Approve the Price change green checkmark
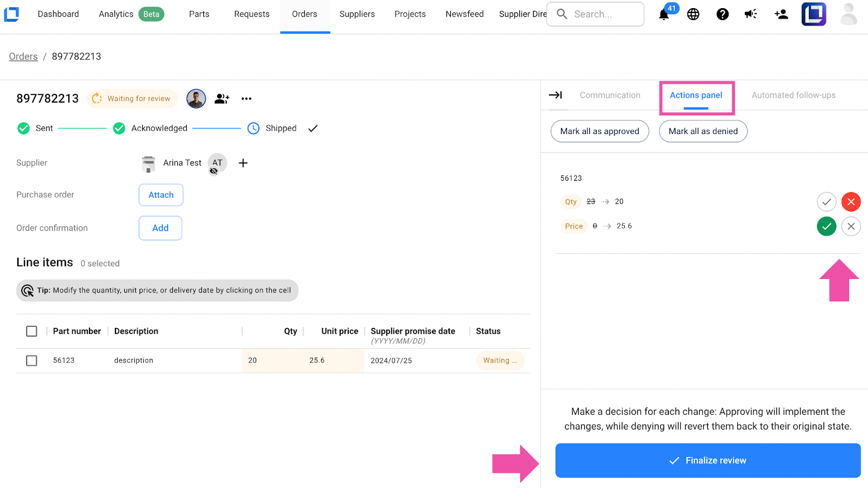 826,226
